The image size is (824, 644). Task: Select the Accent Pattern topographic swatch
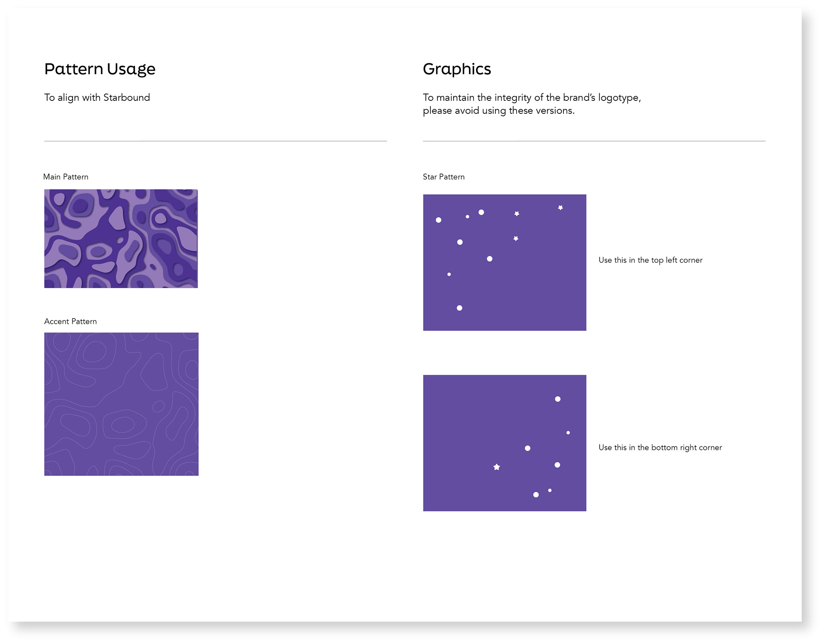[x=121, y=404]
